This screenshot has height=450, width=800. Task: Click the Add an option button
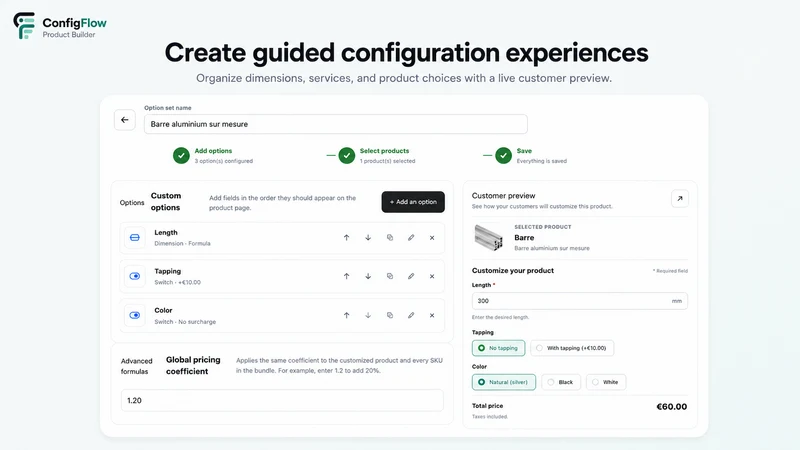[x=413, y=202]
